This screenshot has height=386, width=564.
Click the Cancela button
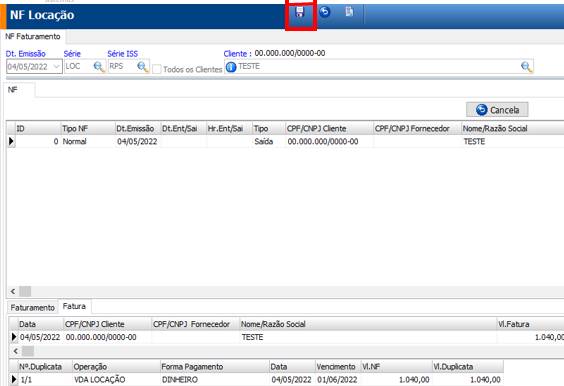click(x=497, y=110)
